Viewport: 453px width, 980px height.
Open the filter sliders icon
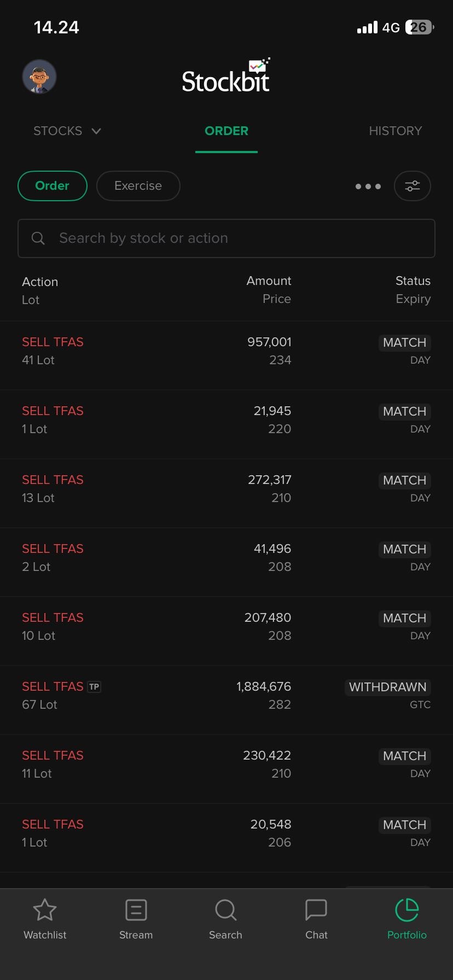coord(413,186)
